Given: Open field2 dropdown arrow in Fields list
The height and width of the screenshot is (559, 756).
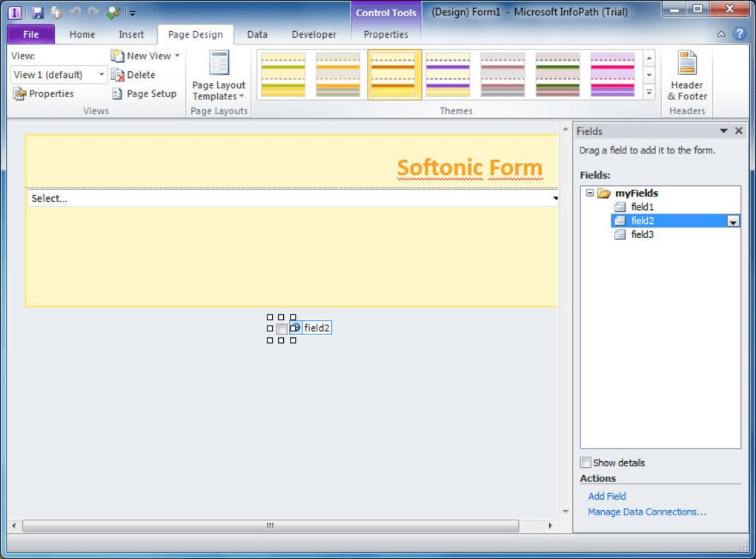Looking at the screenshot, I should [733, 221].
